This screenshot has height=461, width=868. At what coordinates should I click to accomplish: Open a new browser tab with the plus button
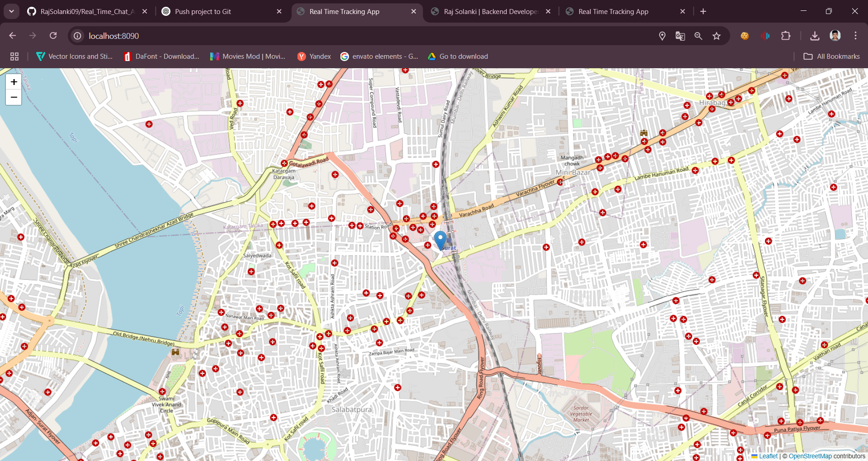[703, 11]
